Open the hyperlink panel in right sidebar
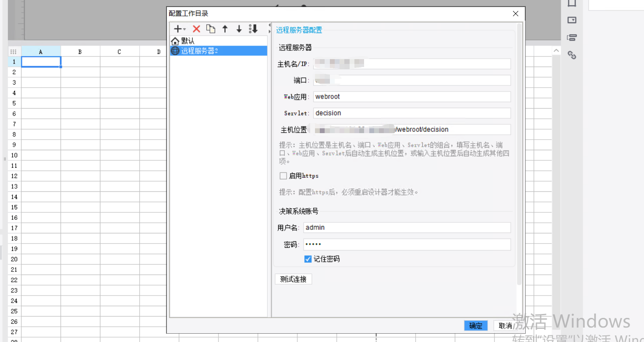This screenshot has width=644, height=342. click(572, 55)
